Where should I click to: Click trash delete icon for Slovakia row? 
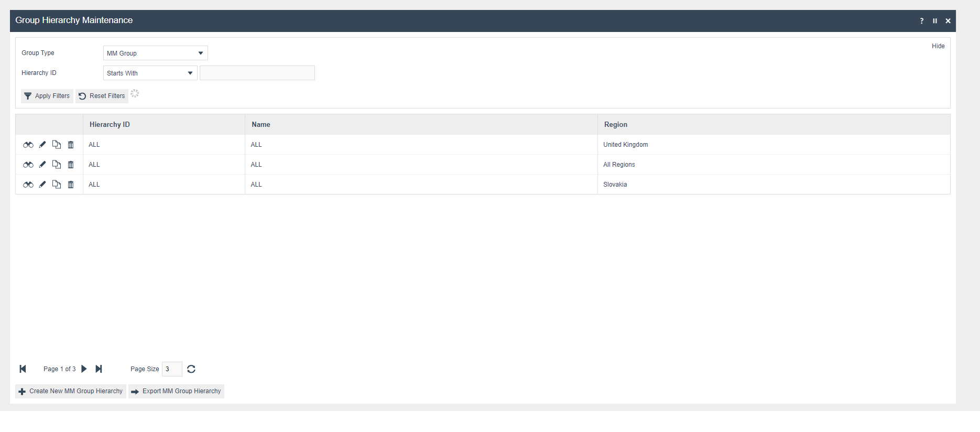[71, 185]
